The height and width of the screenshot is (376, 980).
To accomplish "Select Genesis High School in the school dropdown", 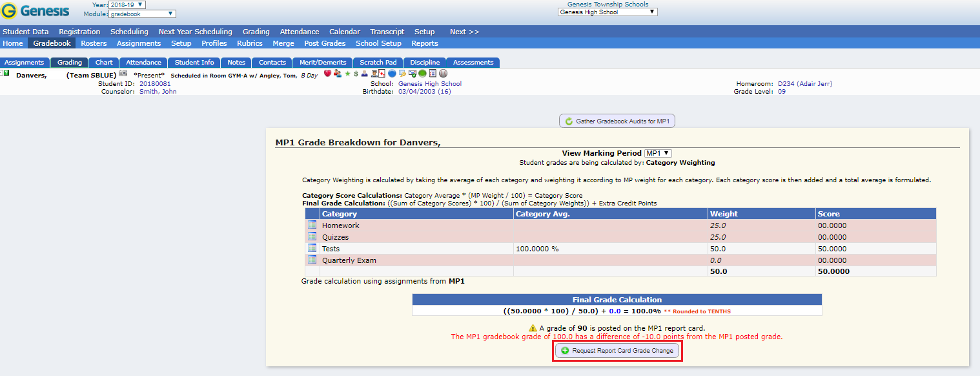I will pyautogui.click(x=607, y=11).
